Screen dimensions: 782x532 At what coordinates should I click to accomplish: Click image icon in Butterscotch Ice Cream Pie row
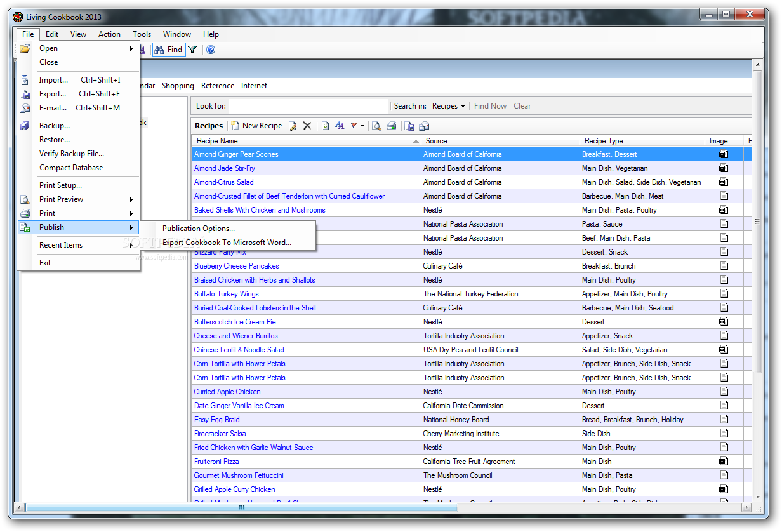click(x=724, y=322)
